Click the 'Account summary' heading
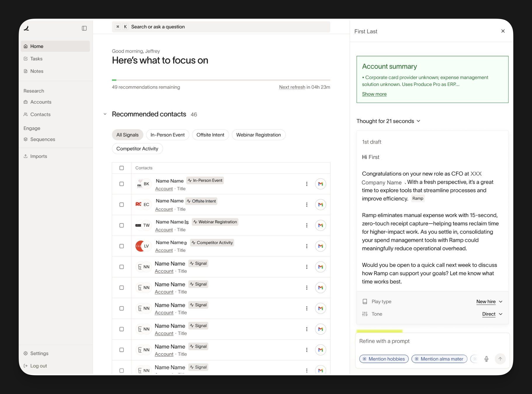Screen dimensions: 532x394 coord(389,66)
